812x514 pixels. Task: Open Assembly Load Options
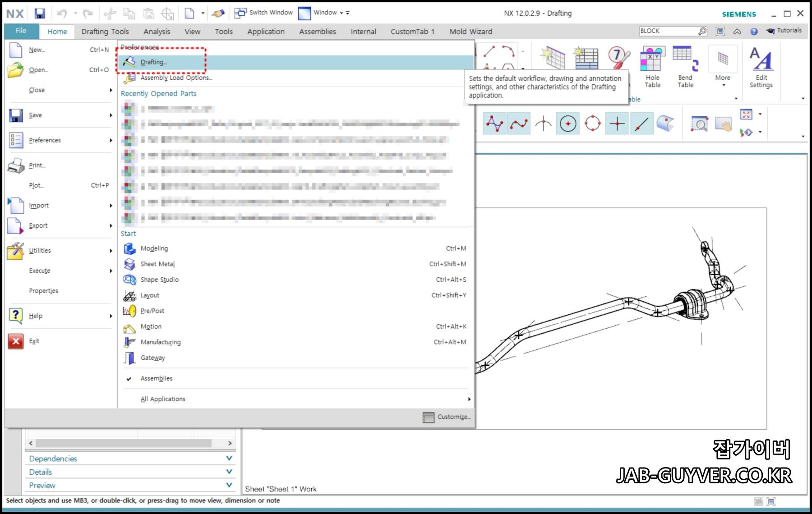coord(296,78)
